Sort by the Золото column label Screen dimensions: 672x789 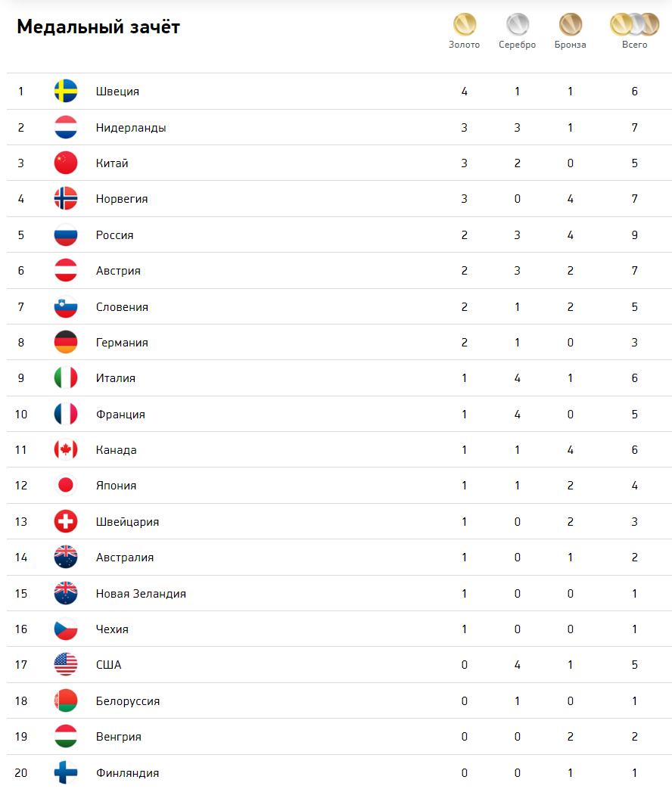[464, 45]
